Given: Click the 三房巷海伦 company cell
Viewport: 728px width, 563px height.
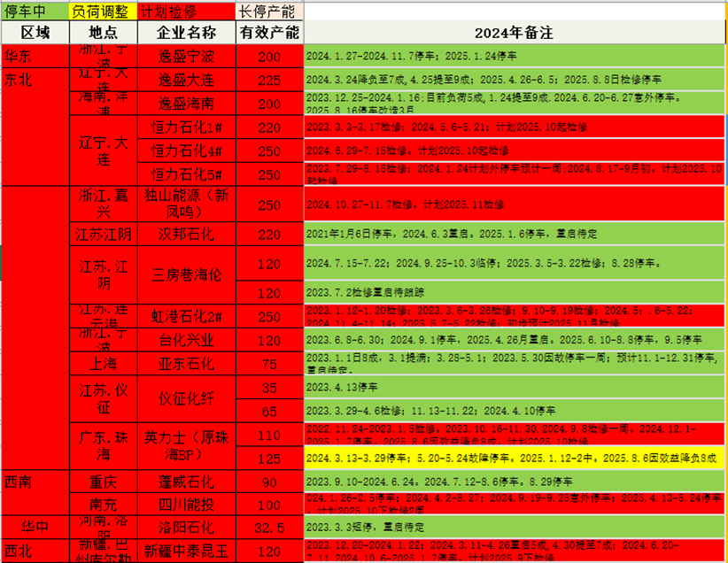Looking at the screenshot, I should 186,274.
